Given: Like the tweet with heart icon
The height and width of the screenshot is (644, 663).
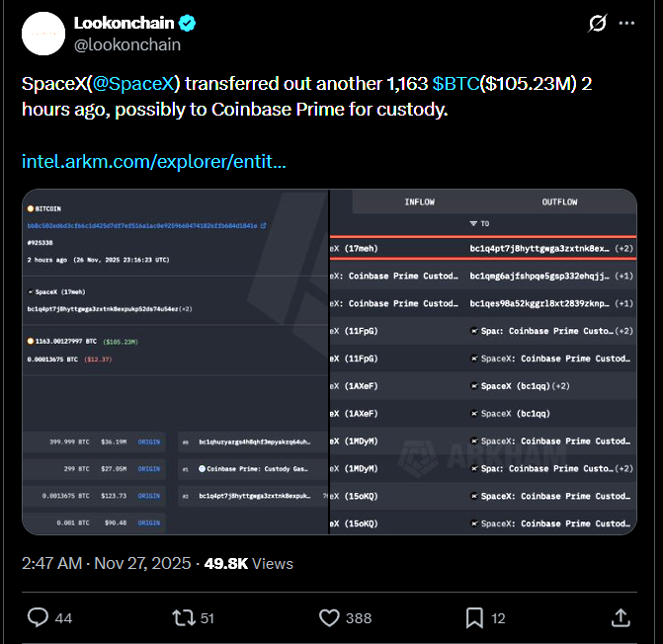Looking at the screenshot, I should point(330,617).
